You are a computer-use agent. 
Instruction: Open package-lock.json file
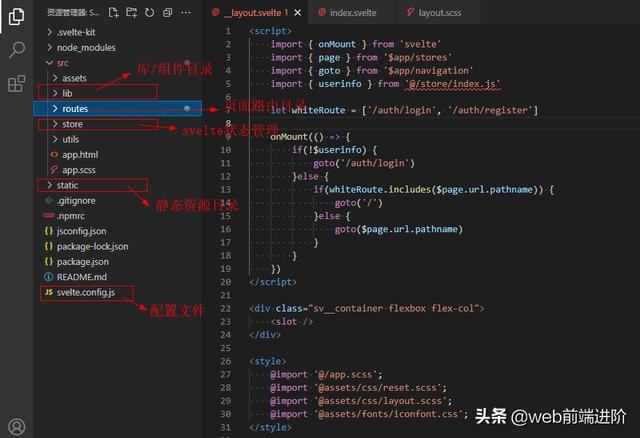click(x=118, y=247)
